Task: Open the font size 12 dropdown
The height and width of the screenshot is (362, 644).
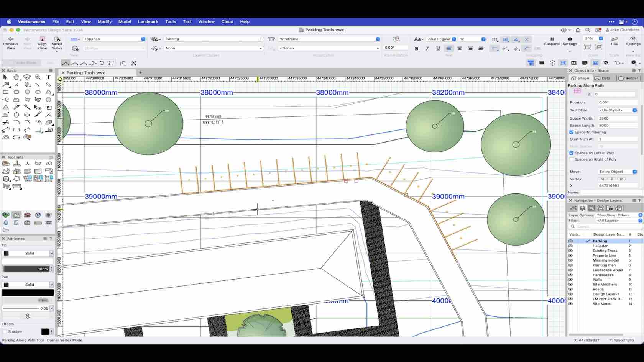Action: (x=472, y=39)
